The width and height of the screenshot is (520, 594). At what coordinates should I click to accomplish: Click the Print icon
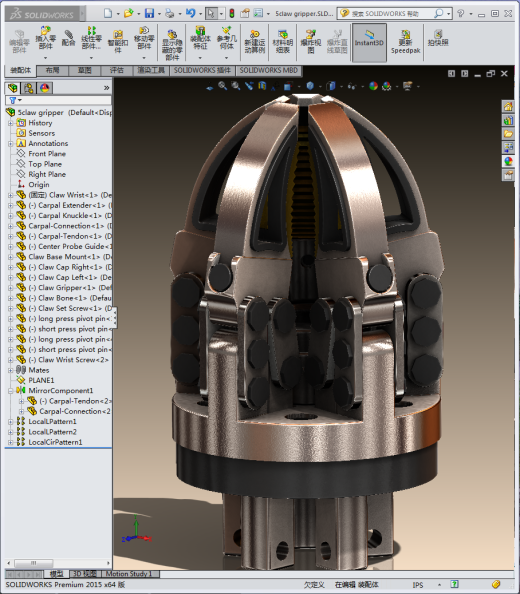[x=170, y=14]
